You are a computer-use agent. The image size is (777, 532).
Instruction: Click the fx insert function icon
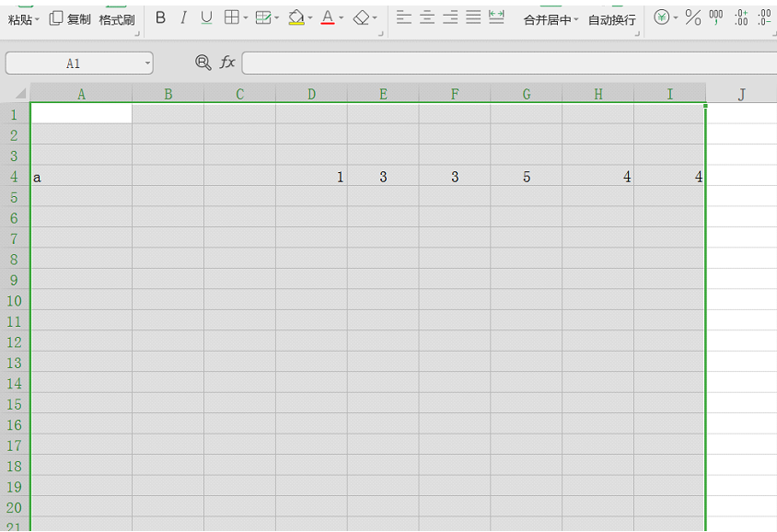227,63
